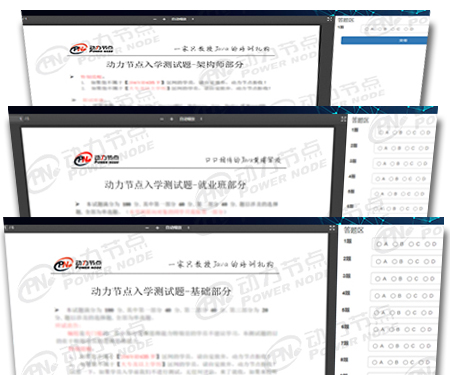Open the zoom dropdown in the 就业班部分 viewer
The width and height of the screenshot is (450, 375).
coord(191,119)
